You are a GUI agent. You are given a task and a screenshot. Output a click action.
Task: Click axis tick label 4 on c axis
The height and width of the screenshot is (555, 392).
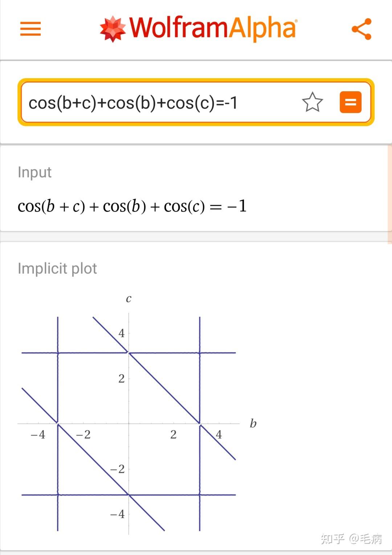point(121,333)
